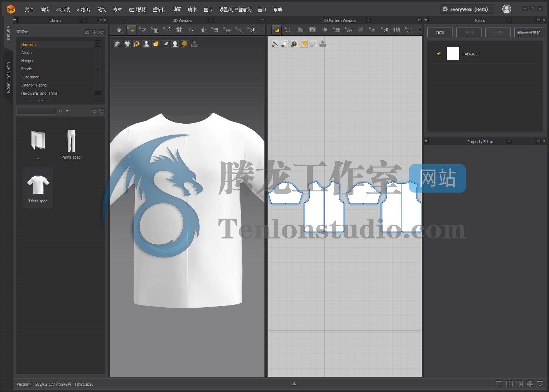Click the white FABRIC 1 color swatch
The image size is (549, 392).
pos(453,54)
